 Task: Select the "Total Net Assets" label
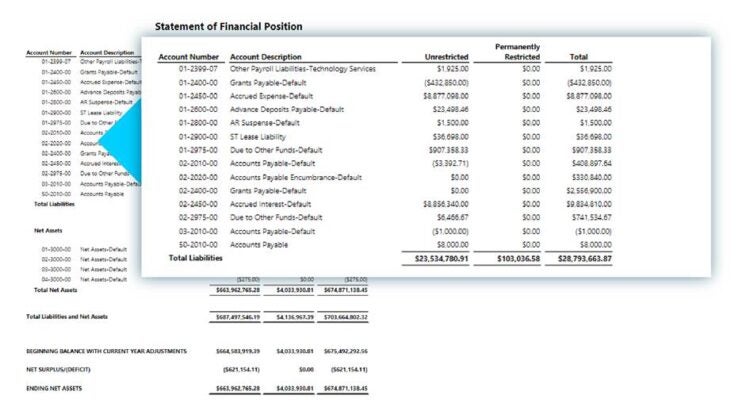coord(55,290)
